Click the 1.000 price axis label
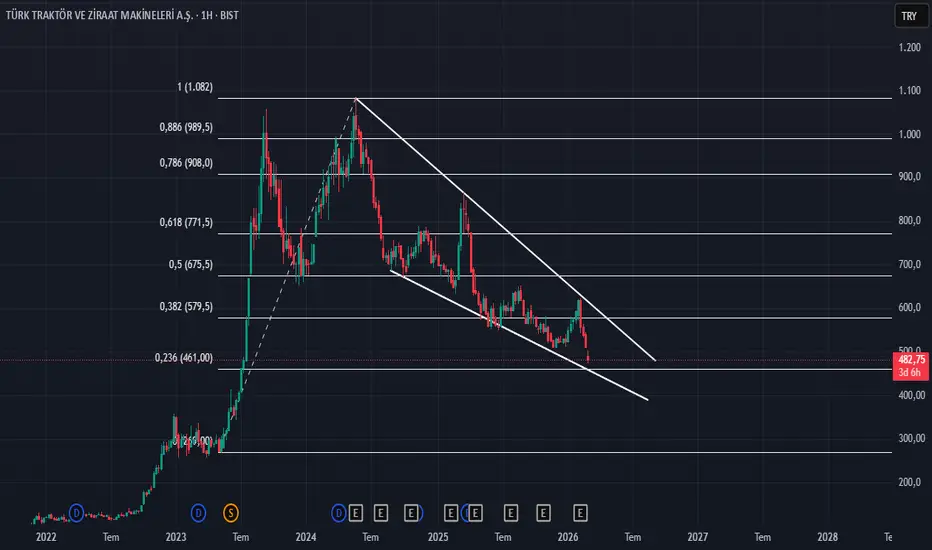The height and width of the screenshot is (550, 932). 909,134
